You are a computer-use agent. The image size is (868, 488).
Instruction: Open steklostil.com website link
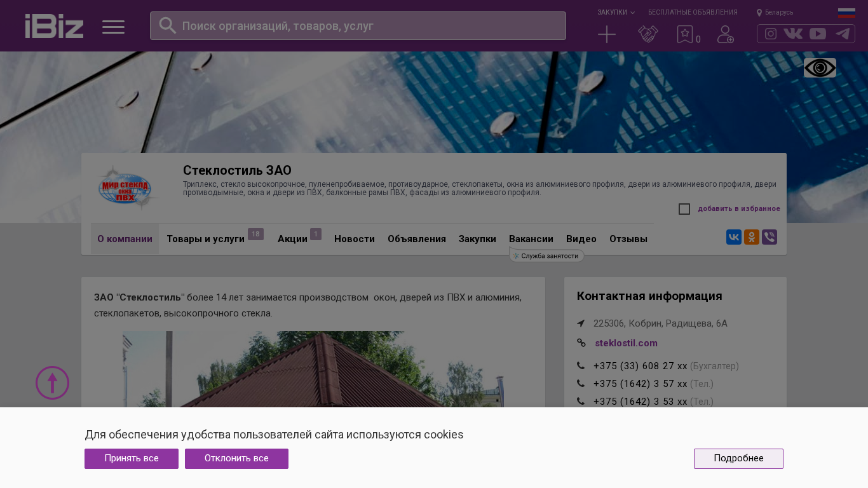626,343
